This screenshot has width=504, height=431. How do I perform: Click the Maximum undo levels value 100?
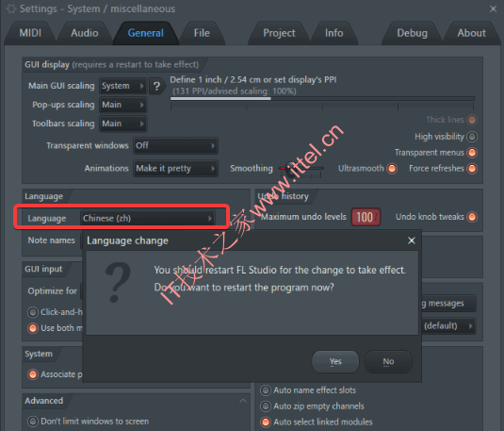(x=366, y=217)
